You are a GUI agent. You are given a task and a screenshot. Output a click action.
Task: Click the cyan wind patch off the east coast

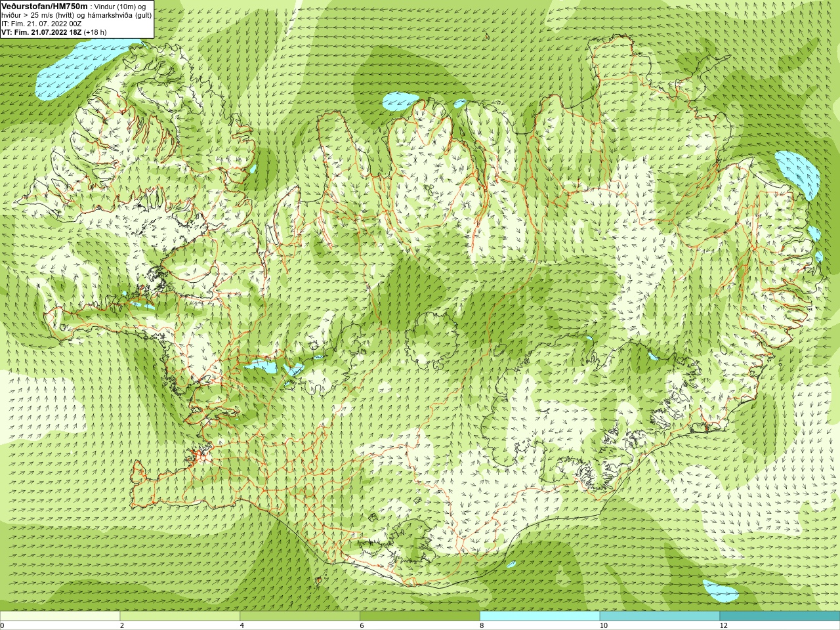[798, 175]
